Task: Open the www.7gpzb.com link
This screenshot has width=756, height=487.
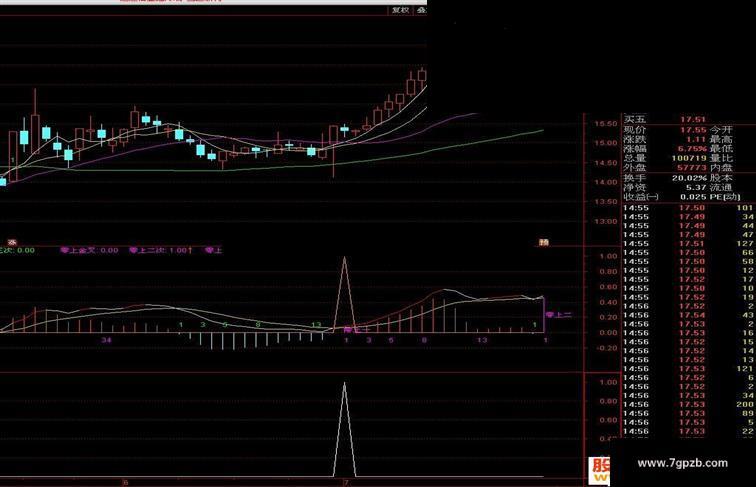Action: click(682, 463)
